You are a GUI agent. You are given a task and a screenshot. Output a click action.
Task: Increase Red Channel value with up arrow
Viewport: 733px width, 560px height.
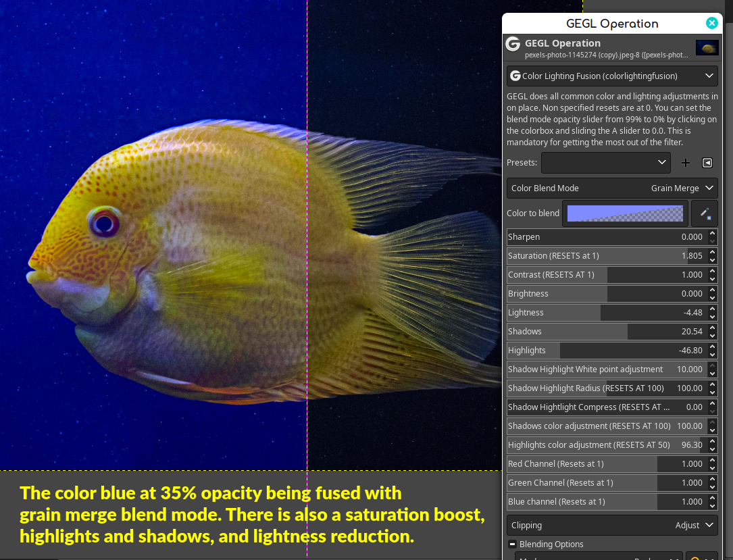pos(713,460)
